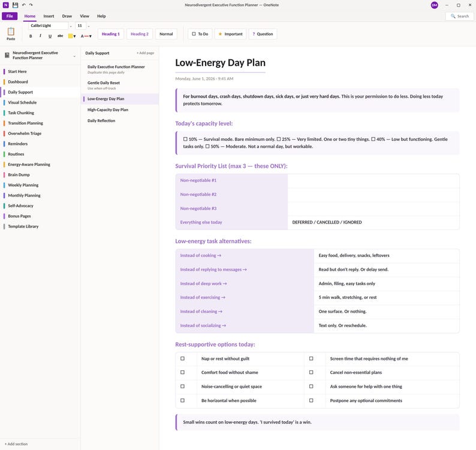Image resolution: width=476 pixels, height=450 pixels.
Task: Check Ask someone for help with one thing
Action: click(311, 386)
